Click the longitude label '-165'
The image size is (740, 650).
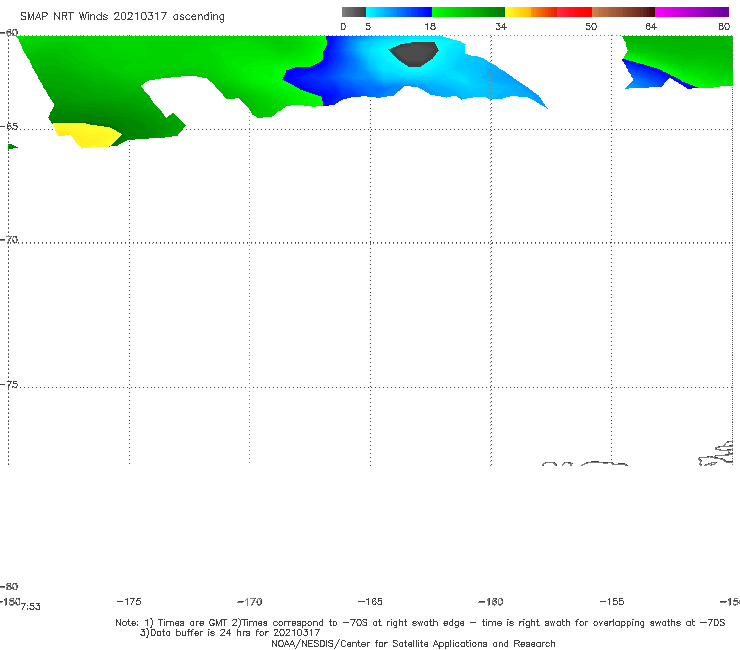370,601
